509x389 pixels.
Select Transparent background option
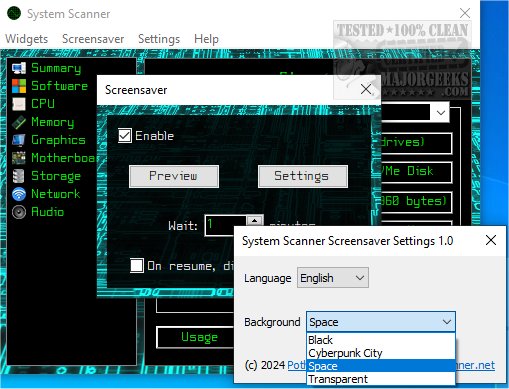pos(381,379)
